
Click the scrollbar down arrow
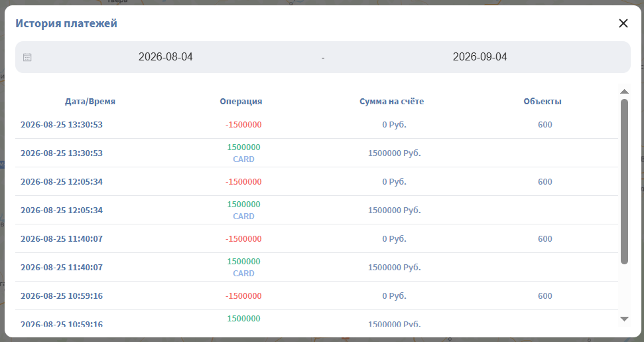624,319
